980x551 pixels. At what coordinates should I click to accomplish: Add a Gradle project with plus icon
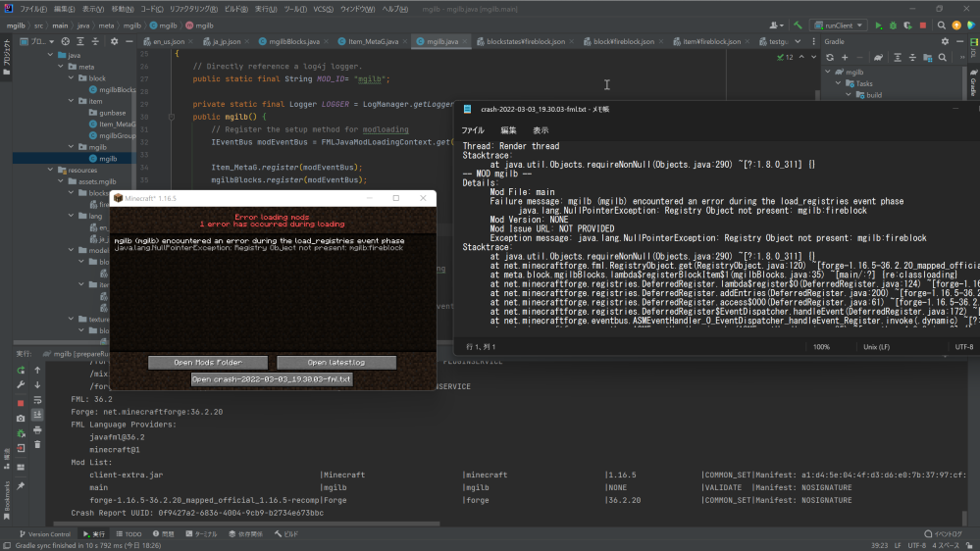tap(845, 58)
